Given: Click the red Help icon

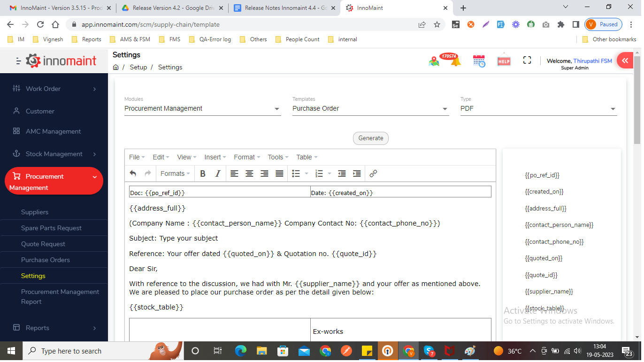Looking at the screenshot, I should (x=504, y=60).
